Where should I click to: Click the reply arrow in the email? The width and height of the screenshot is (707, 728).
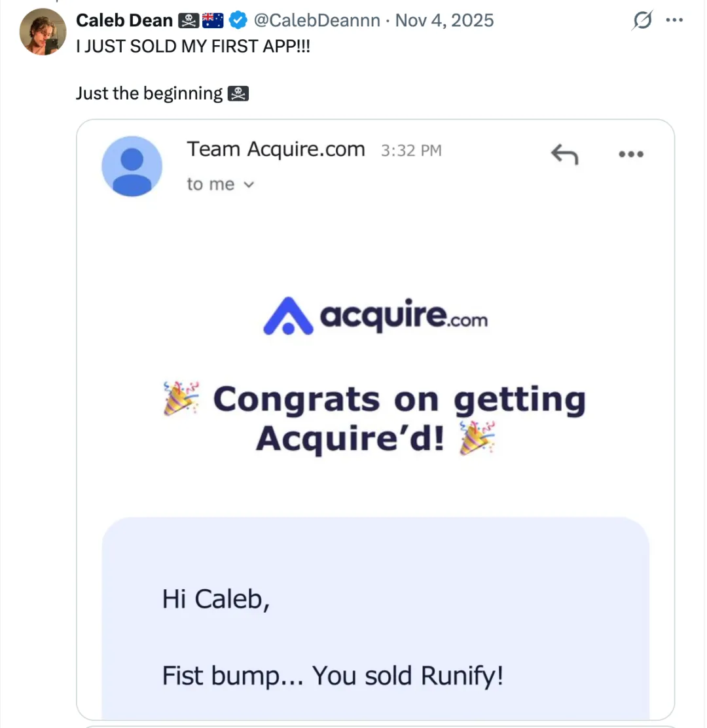564,155
